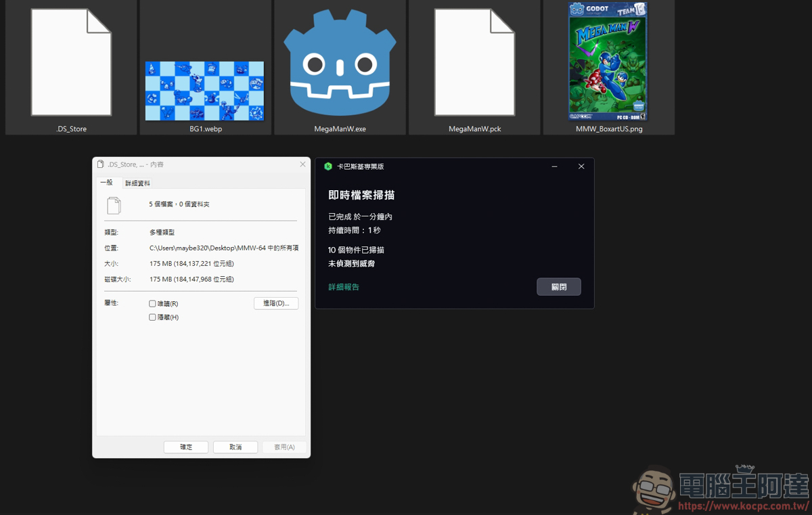
Task: Select the MMW_BoxartUS.png cover thumbnail
Action: [608, 62]
